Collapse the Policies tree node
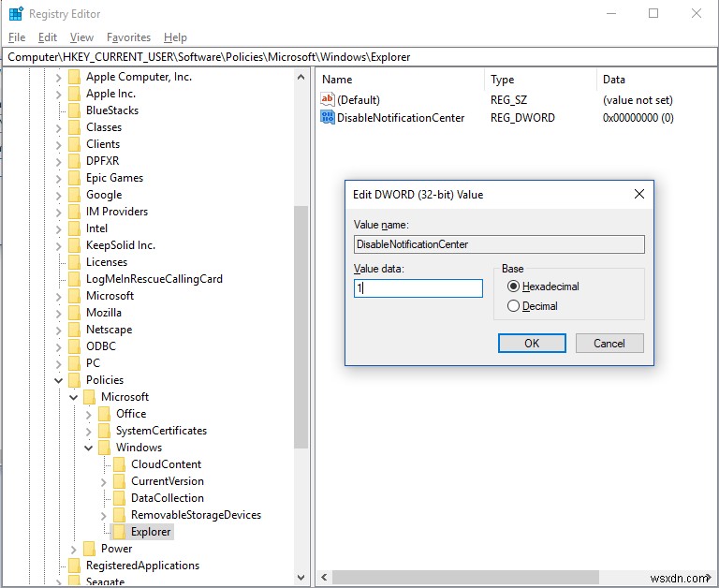 (x=58, y=380)
